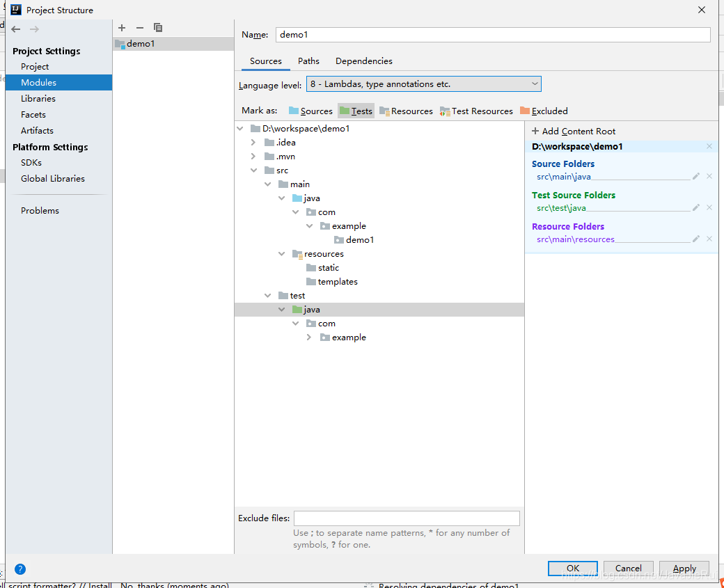Mark folder as Excluded
724x588 pixels.
coord(544,111)
